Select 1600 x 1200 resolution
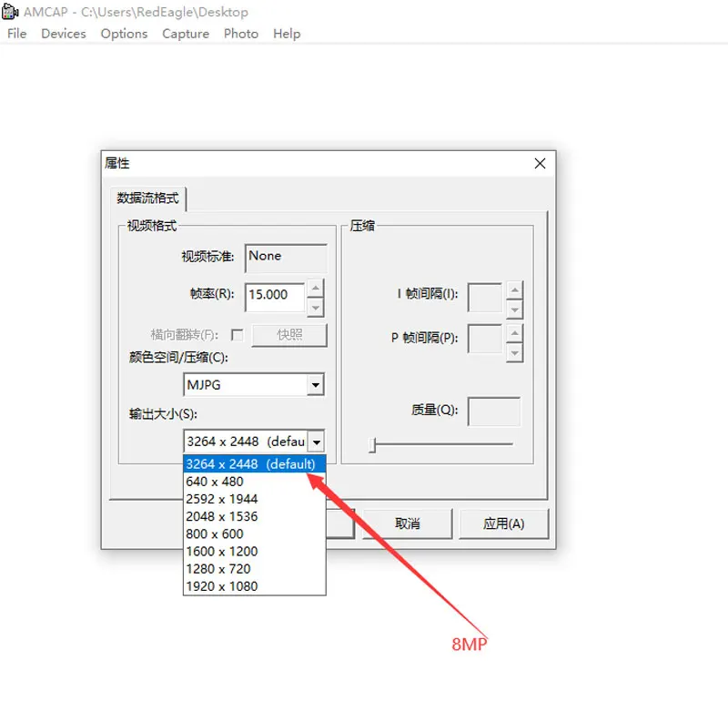Viewport: 728px width, 711px height. (x=255, y=552)
